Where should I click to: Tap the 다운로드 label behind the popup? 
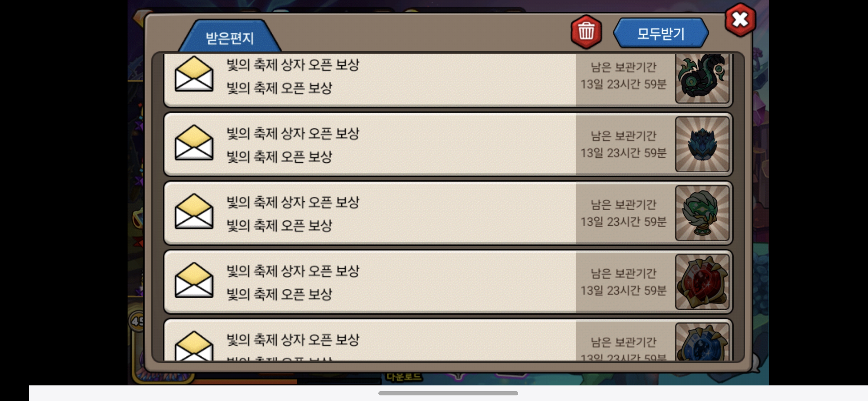[x=403, y=377]
